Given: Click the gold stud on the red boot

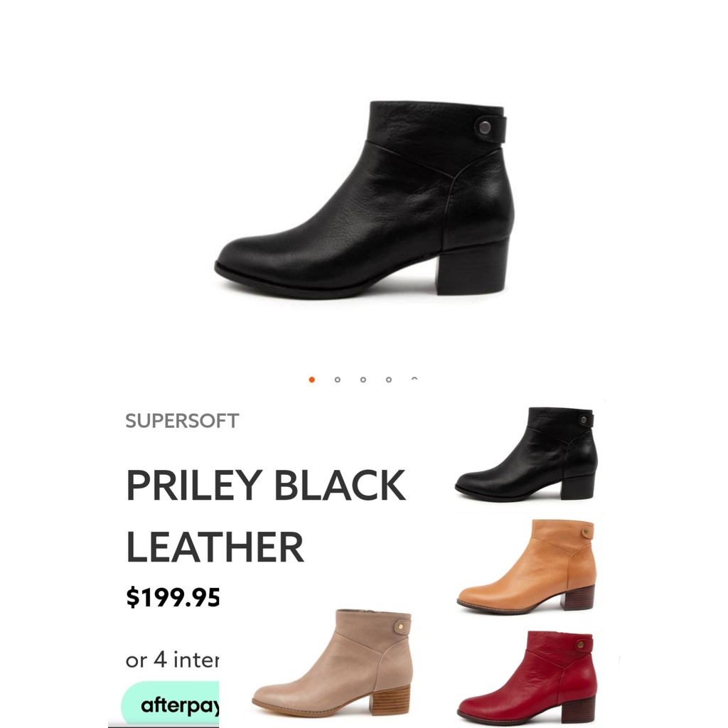Looking at the screenshot, I should point(580,644).
